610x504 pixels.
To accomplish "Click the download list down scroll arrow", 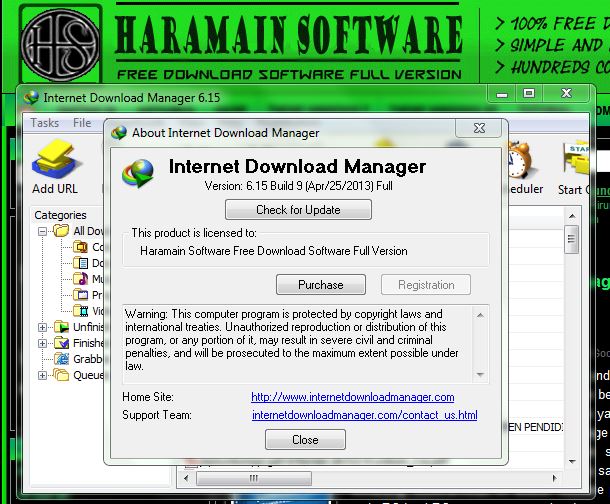I will (x=572, y=462).
